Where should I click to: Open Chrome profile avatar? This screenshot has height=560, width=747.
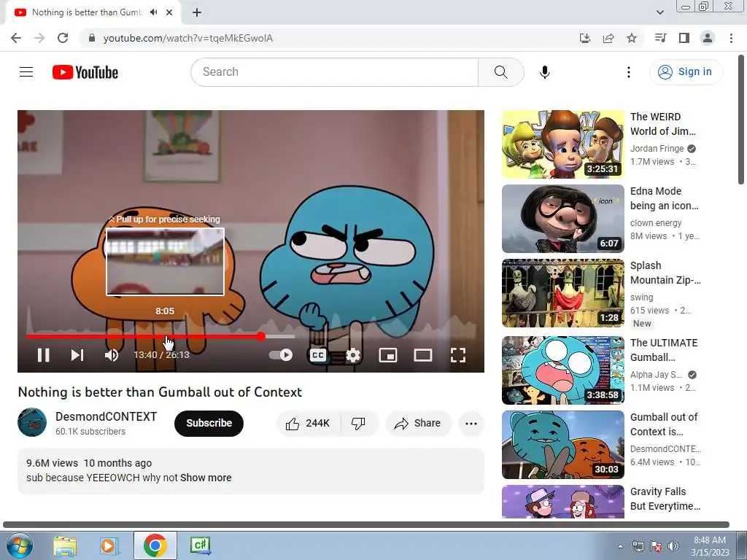[708, 38]
